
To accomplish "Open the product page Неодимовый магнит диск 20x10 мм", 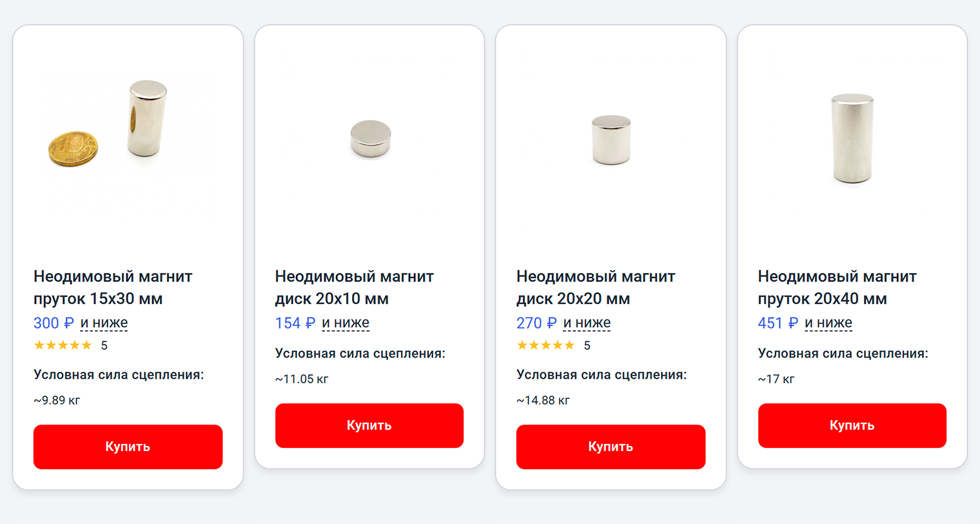I will point(354,287).
